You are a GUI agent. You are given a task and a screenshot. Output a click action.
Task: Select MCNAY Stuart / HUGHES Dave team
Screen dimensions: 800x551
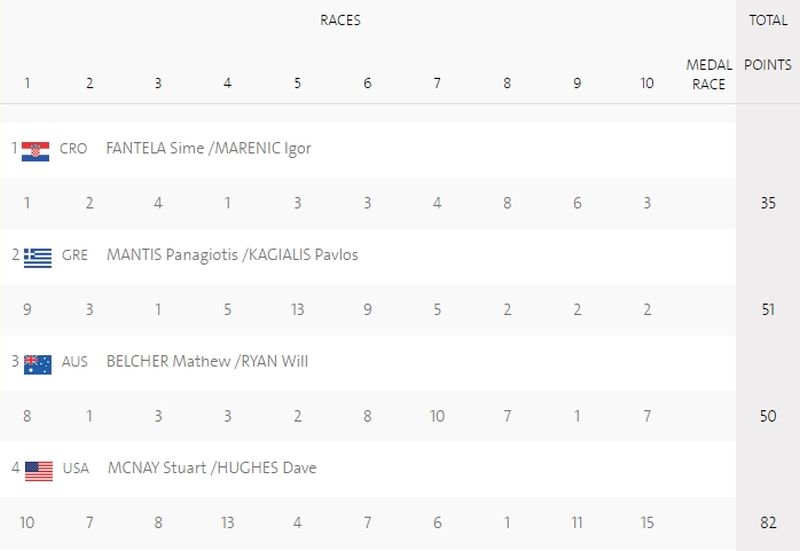click(212, 468)
